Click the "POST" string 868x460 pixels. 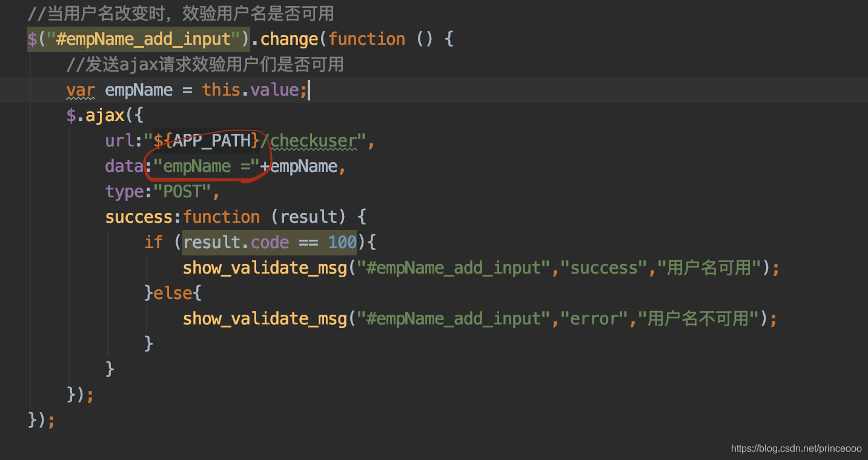[182, 192]
